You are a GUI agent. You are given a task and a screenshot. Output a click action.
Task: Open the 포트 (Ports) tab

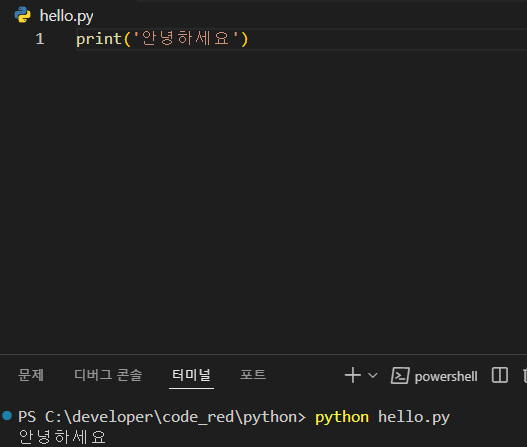(x=253, y=375)
